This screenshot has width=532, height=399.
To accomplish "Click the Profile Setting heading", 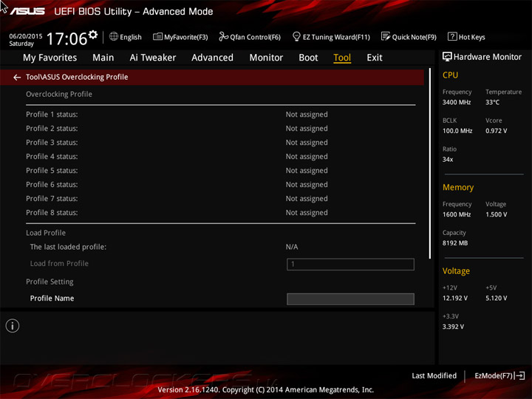I will coord(50,282).
